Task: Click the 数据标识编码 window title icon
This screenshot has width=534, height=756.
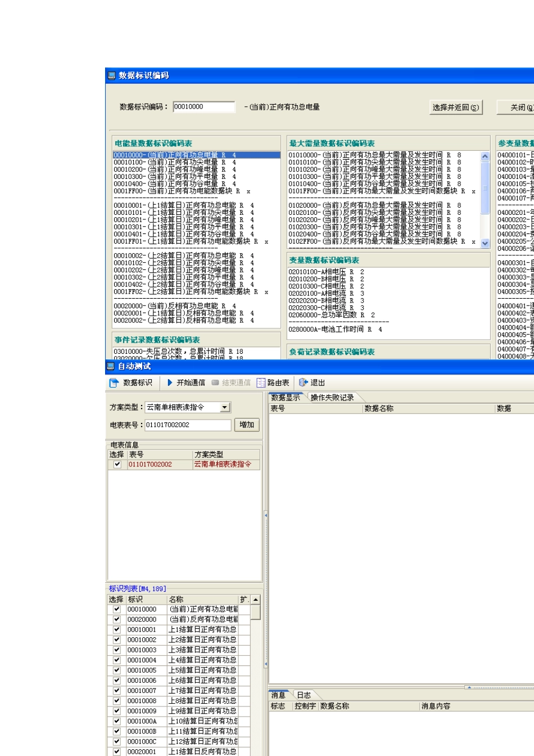Action: [111, 75]
